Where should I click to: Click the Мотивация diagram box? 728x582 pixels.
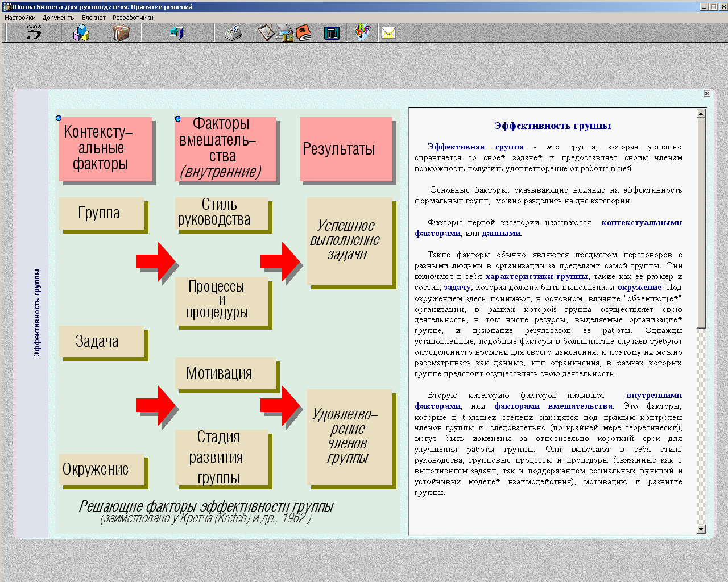pyautogui.click(x=226, y=373)
